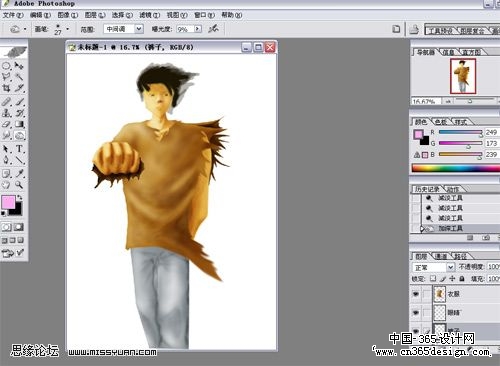The image size is (500, 366).
Task: Select the Magic Wand tool
Action: (19, 77)
